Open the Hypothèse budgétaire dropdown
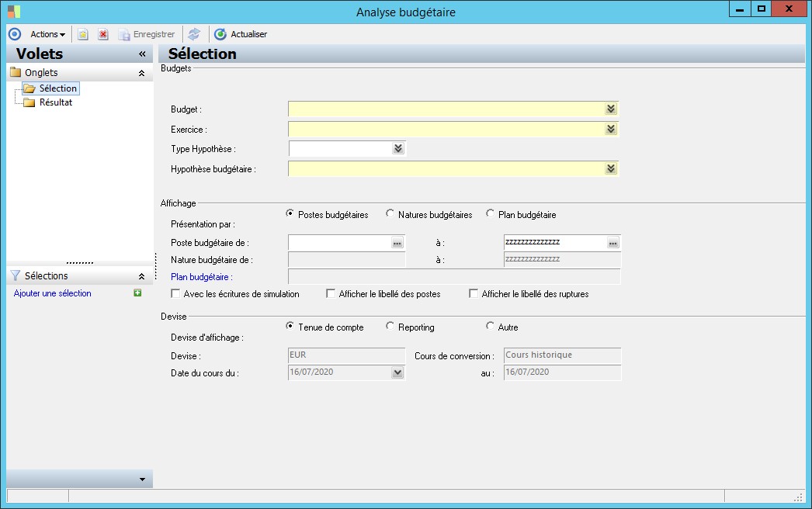 tap(611, 169)
